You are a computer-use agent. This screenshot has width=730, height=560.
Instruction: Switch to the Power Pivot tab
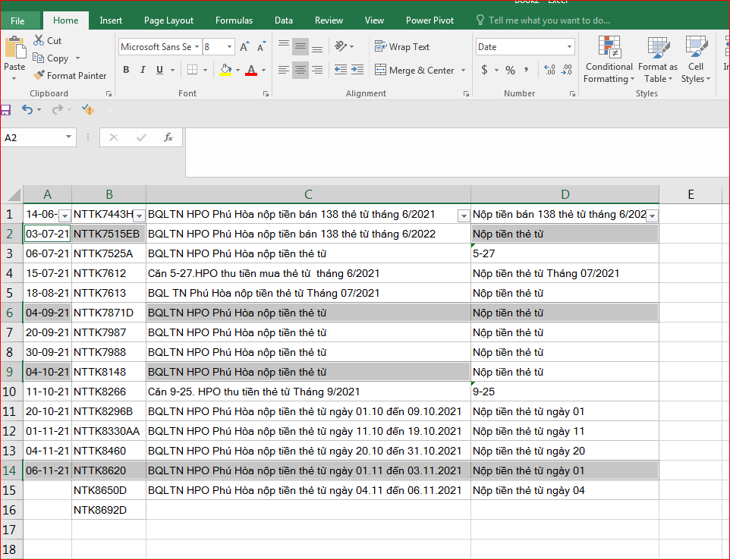click(x=430, y=20)
